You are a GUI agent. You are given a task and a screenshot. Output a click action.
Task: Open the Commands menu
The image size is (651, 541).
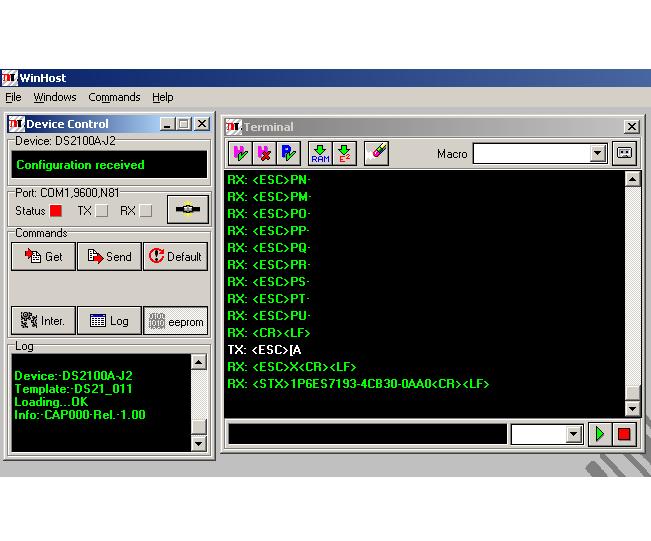point(114,97)
